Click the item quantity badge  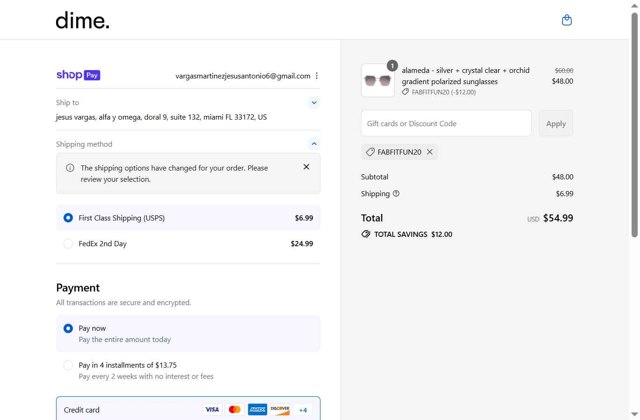click(x=392, y=65)
